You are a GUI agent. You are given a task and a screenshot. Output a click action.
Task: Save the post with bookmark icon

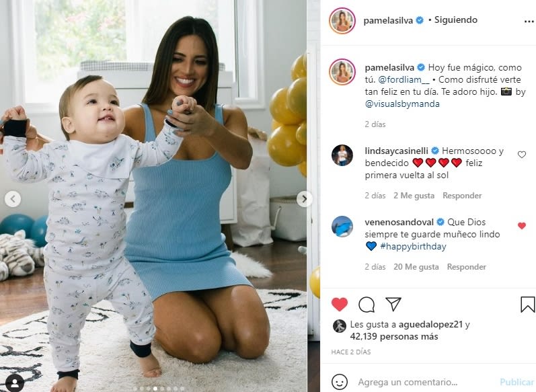point(527,304)
